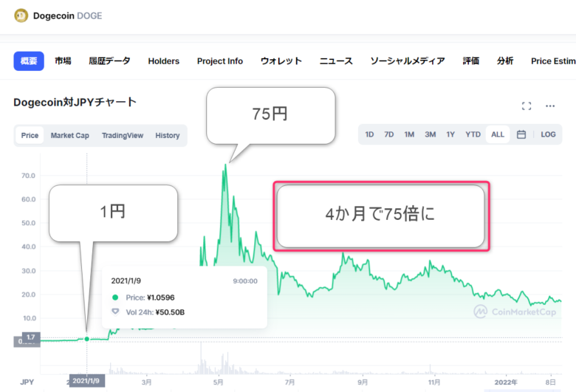Set chart range to 3M

coord(431,134)
